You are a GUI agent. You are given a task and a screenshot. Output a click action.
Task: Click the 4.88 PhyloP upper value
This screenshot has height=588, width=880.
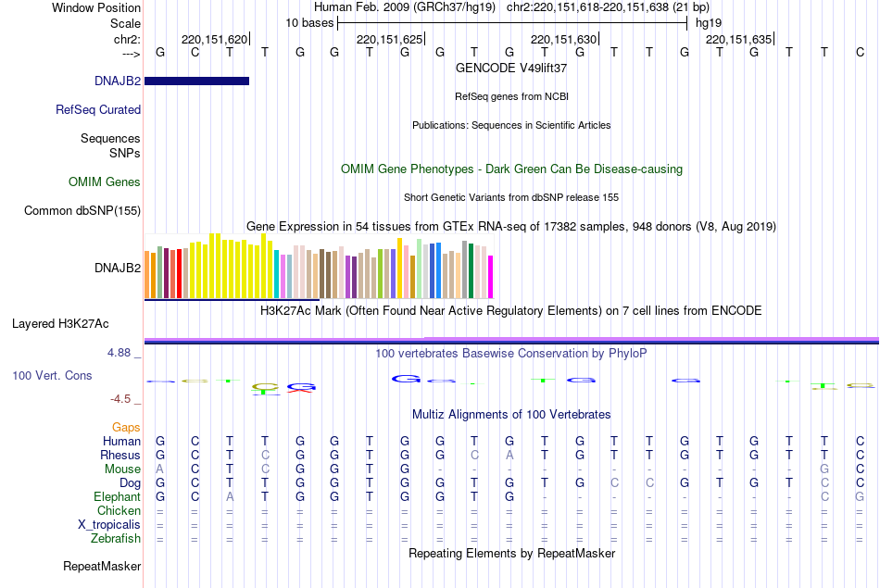pos(119,353)
